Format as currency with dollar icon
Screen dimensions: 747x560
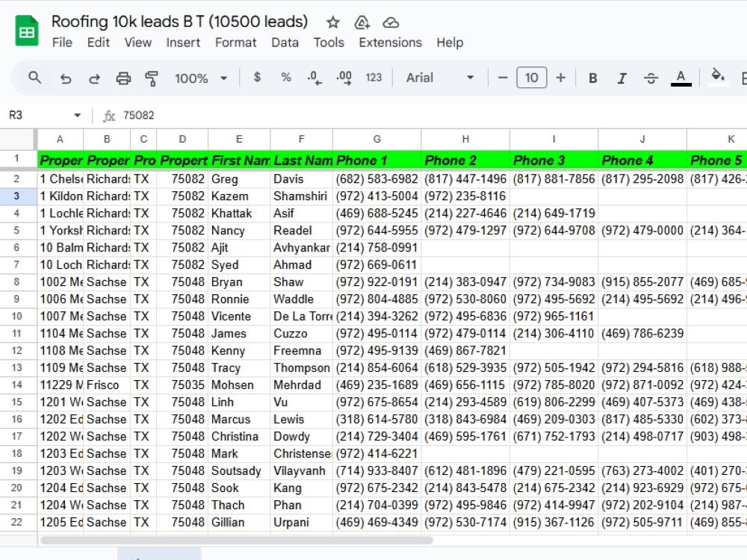[257, 77]
